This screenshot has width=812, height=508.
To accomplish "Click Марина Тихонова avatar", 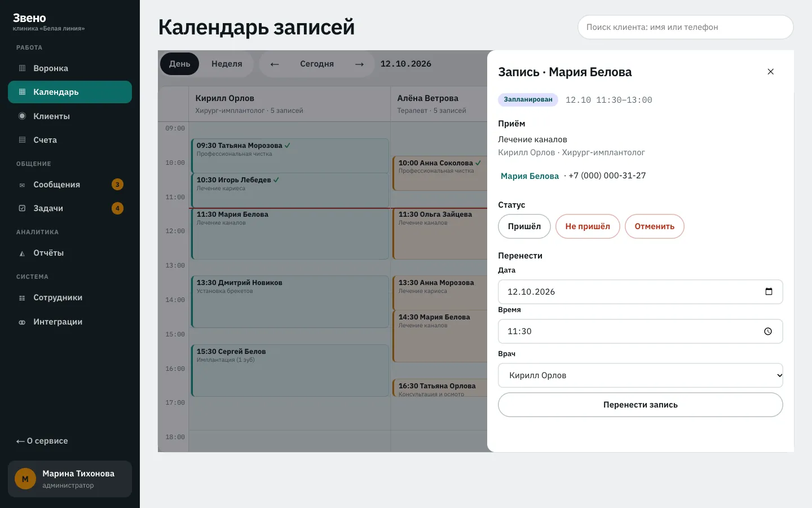I will pyautogui.click(x=25, y=479).
